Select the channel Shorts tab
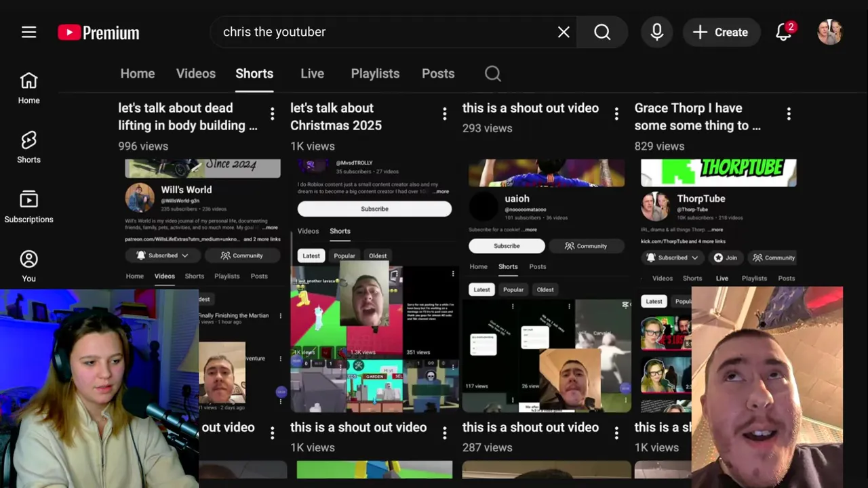868x488 pixels. (254, 73)
